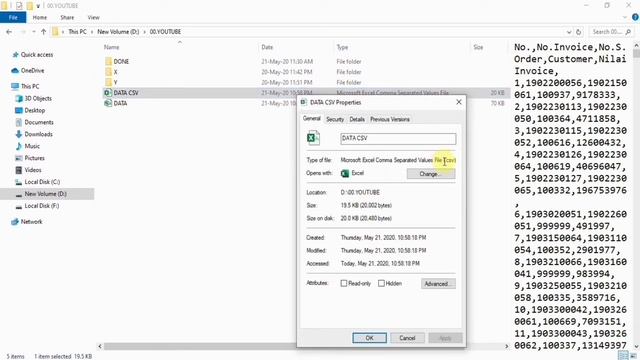This screenshot has width=640, height=360.
Task: Open Downloads in navigation pane
Action: [38, 134]
